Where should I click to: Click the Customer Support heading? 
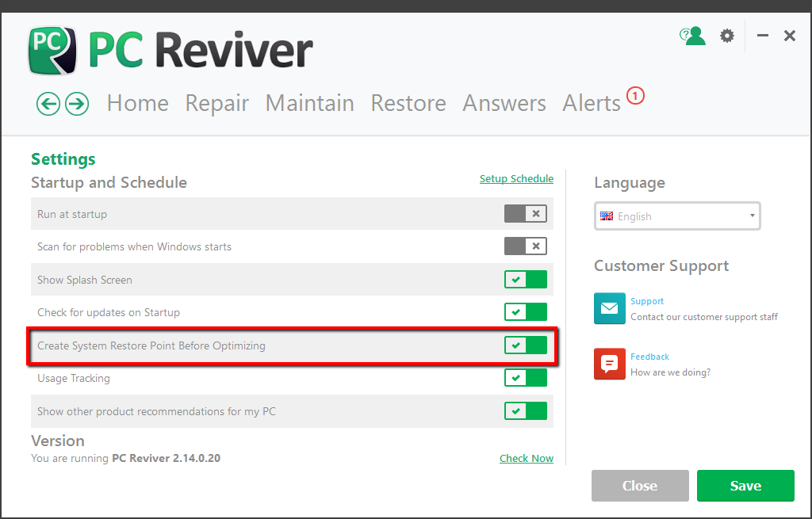[661, 266]
